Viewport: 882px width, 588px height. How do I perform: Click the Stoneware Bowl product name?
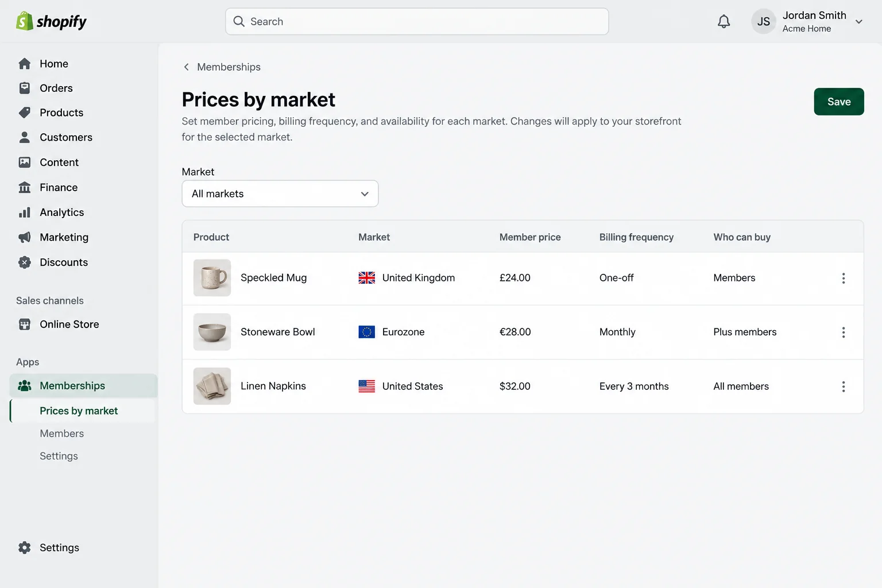tap(278, 332)
